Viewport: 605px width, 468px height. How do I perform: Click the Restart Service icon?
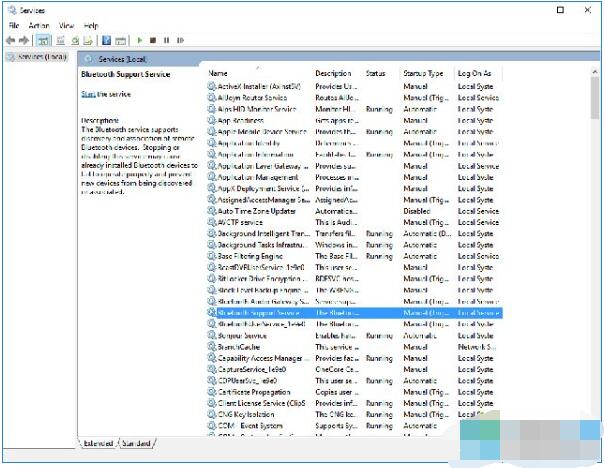[x=180, y=40]
